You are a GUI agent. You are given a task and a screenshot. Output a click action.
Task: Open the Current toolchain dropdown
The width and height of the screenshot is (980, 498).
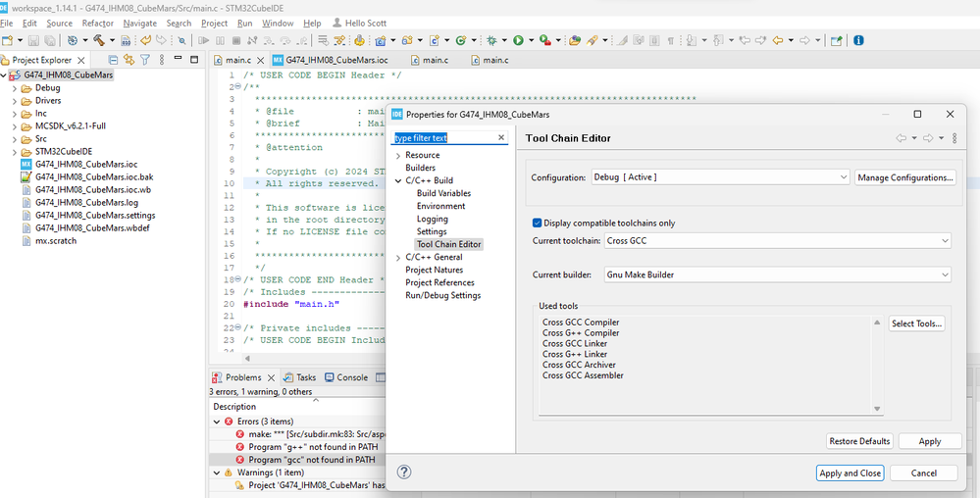point(777,241)
